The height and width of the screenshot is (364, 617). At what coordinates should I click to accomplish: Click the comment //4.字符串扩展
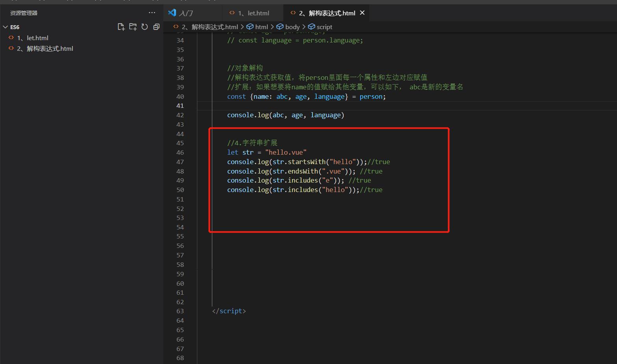pos(252,143)
